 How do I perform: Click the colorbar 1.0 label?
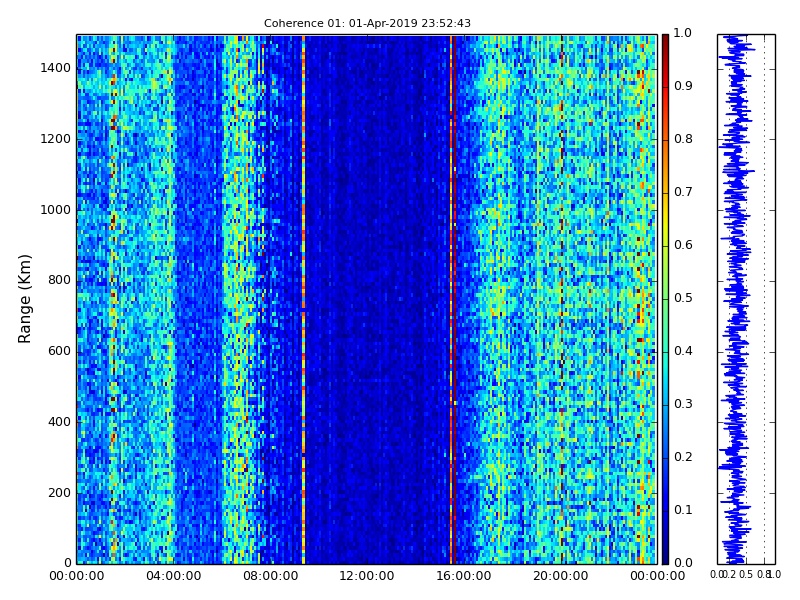683,33
